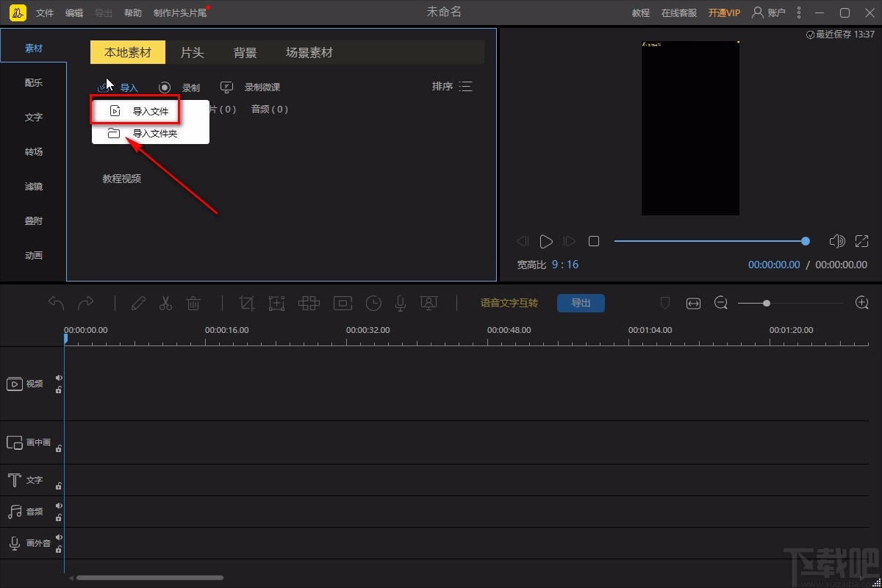Switch to the 片头 tab
The height and width of the screenshot is (588, 882).
coord(193,53)
